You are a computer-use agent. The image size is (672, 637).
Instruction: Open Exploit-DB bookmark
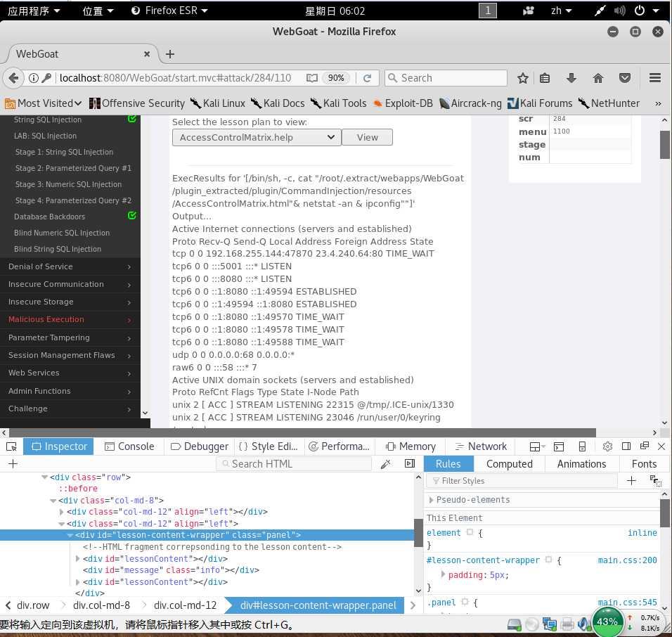[403, 104]
